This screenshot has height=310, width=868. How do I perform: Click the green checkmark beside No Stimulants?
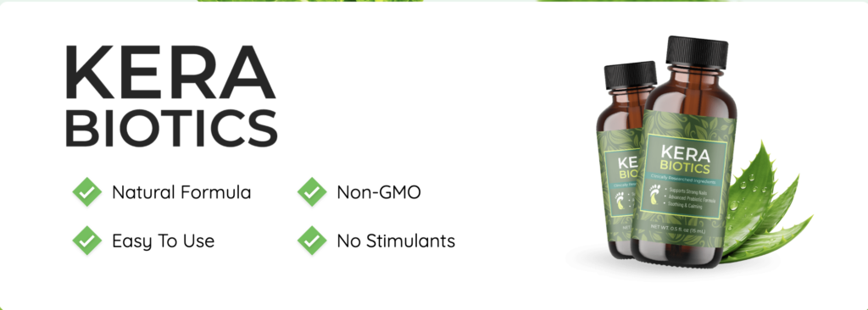312,241
